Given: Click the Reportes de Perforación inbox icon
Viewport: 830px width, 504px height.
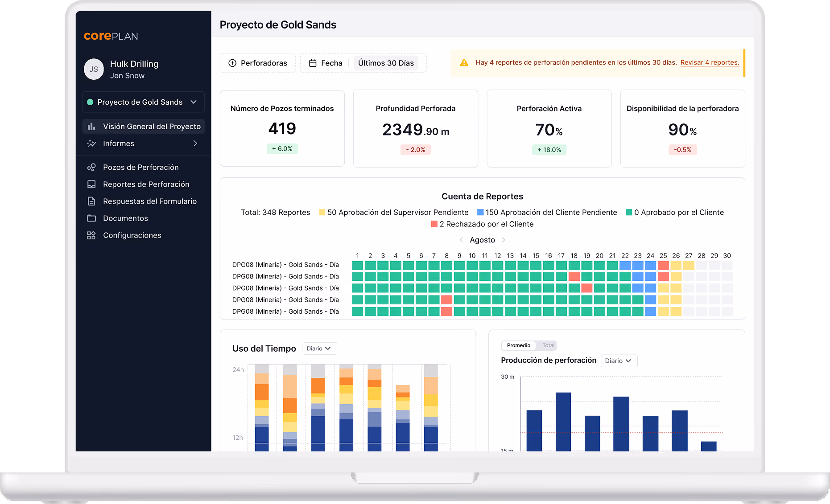Looking at the screenshot, I should tap(91, 184).
